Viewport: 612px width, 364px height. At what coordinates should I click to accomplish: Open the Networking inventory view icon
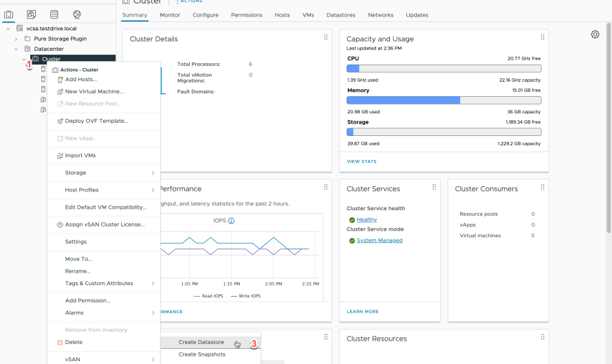pyautogui.click(x=77, y=14)
